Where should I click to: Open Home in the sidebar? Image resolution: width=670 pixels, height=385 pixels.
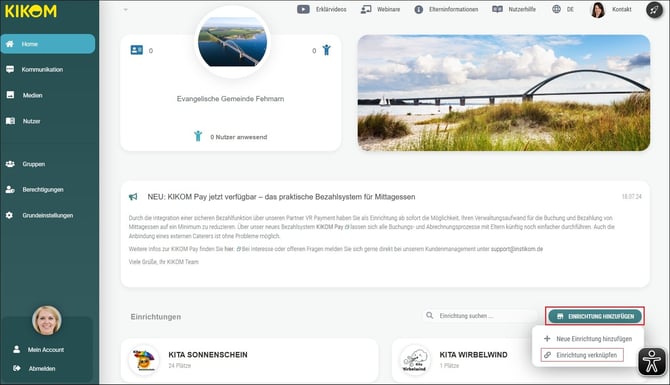[x=48, y=44]
